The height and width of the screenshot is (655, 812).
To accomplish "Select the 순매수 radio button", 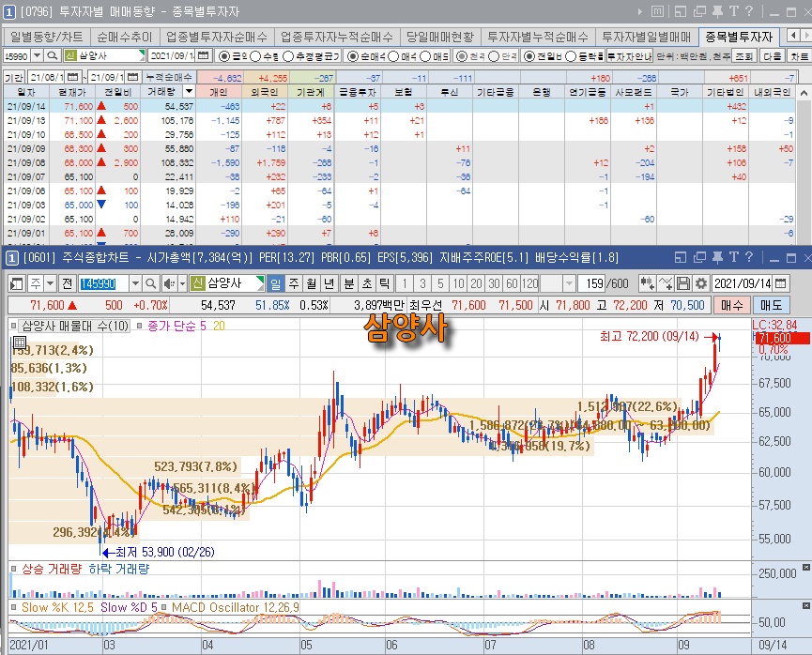I will (x=353, y=56).
